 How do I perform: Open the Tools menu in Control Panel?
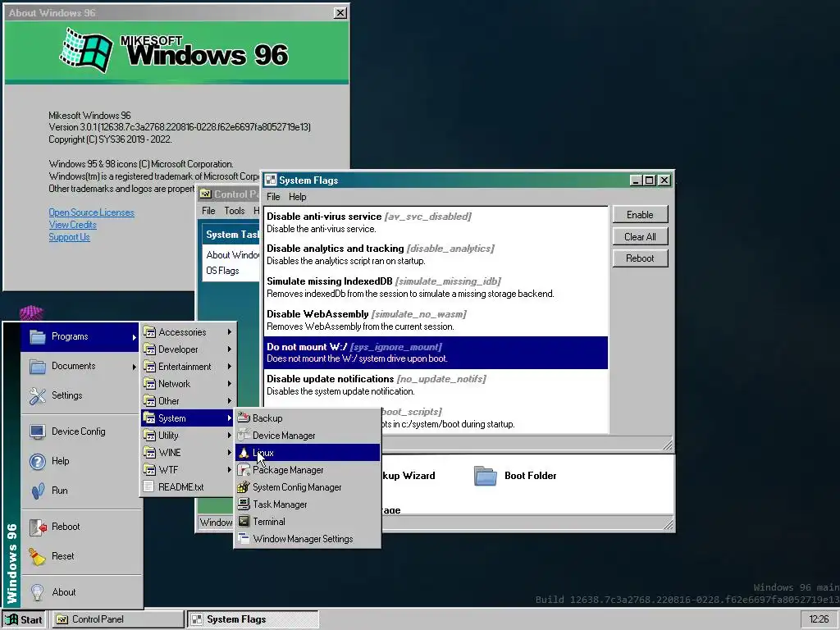[234, 211]
